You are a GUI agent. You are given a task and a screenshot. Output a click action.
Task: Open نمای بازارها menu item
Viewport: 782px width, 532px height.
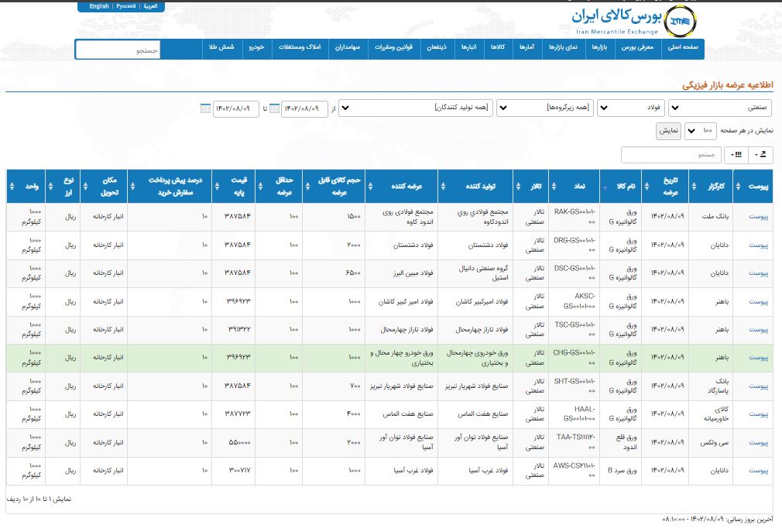tap(563, 47)
